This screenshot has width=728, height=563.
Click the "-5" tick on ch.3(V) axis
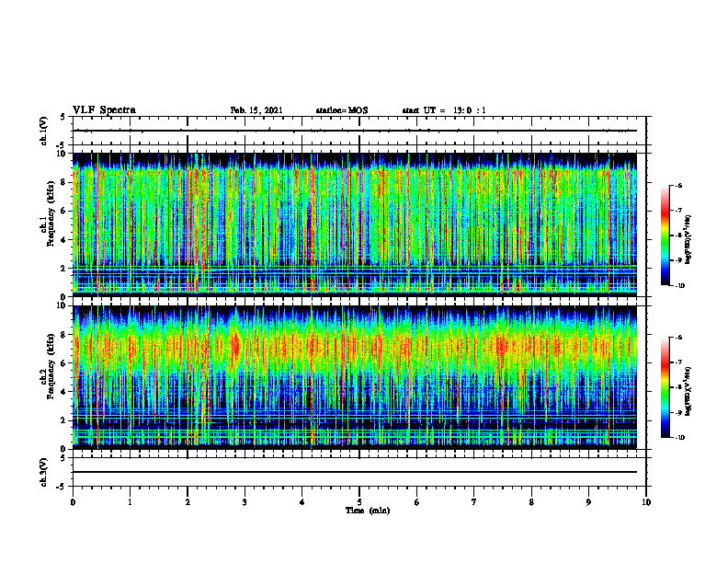coord(63,487)
